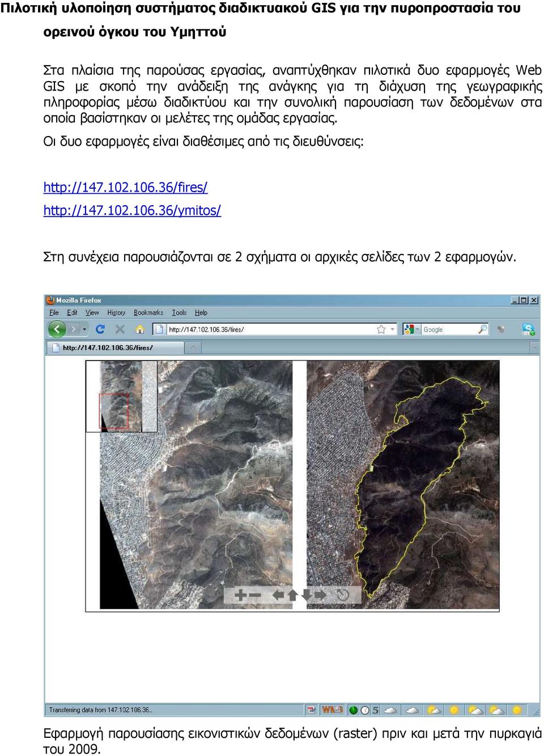Bookmark this page with the star icon
The width and height of the screenshot is (544, 756).
pos(381,329)
